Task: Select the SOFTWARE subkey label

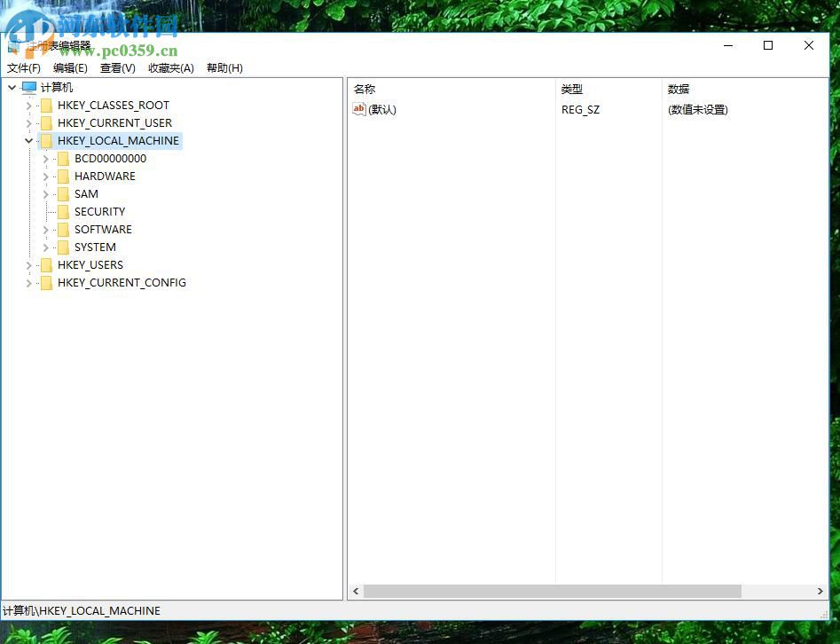Action: tap(103, 230)
